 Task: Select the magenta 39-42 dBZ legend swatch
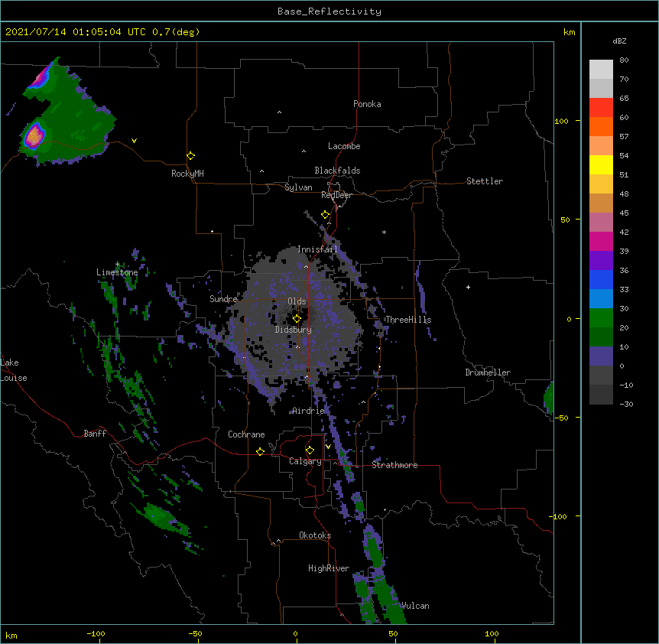click(x=601, y=241)
